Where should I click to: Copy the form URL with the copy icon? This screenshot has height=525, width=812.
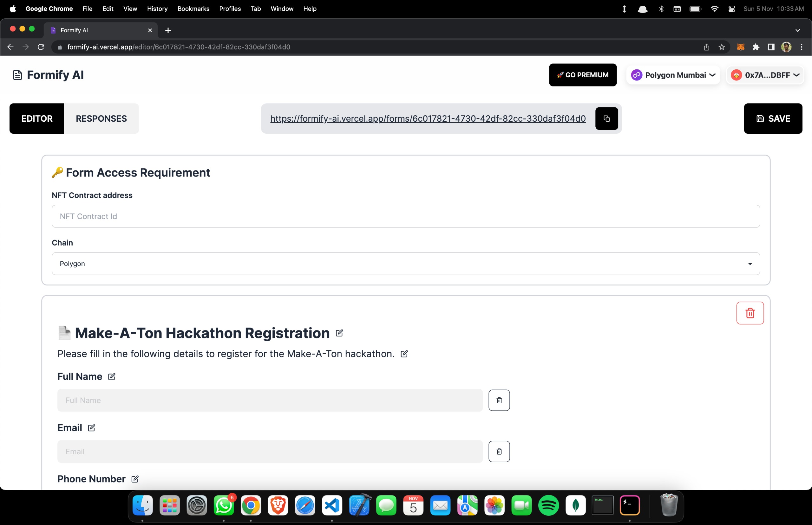coord(606,118)
